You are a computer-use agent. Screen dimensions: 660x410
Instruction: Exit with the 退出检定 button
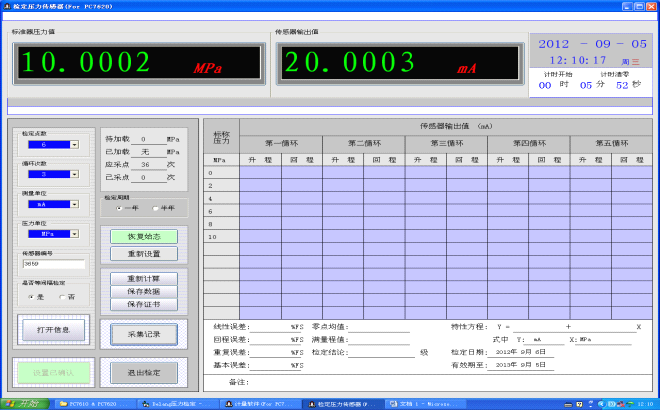pyautogui.click(x=144, y=373)
